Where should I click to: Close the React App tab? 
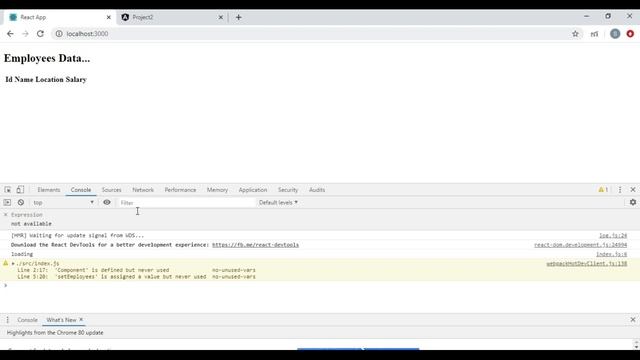(x=109, y=18)
